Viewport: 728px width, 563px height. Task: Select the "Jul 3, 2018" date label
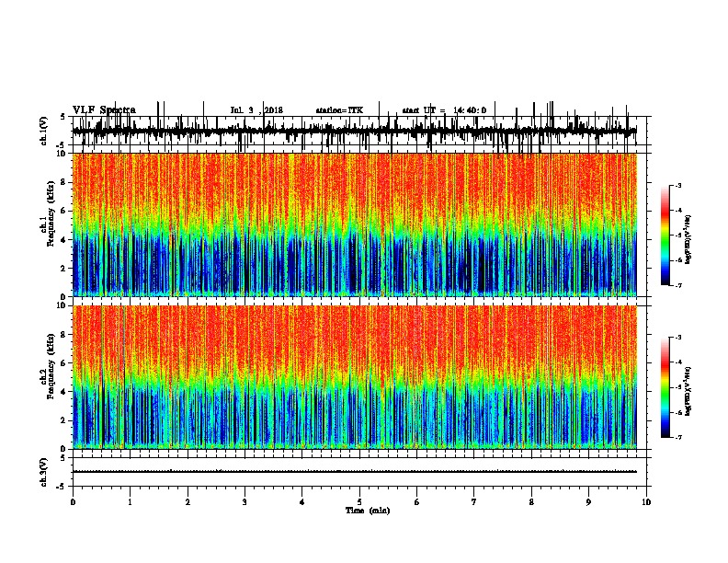256,110
